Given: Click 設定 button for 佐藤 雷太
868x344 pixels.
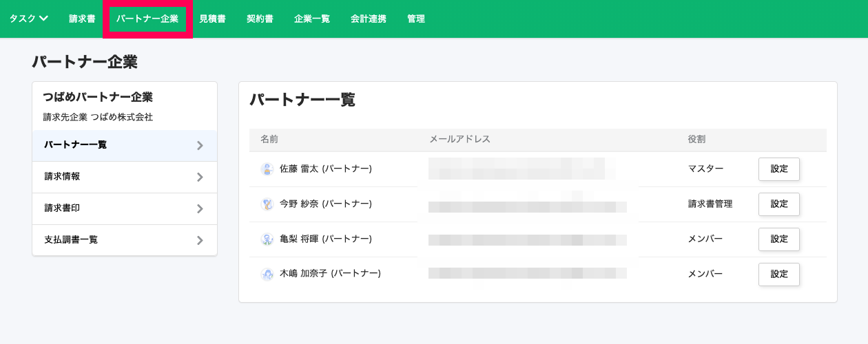Looking at the screenshot, I should [779, 169].
